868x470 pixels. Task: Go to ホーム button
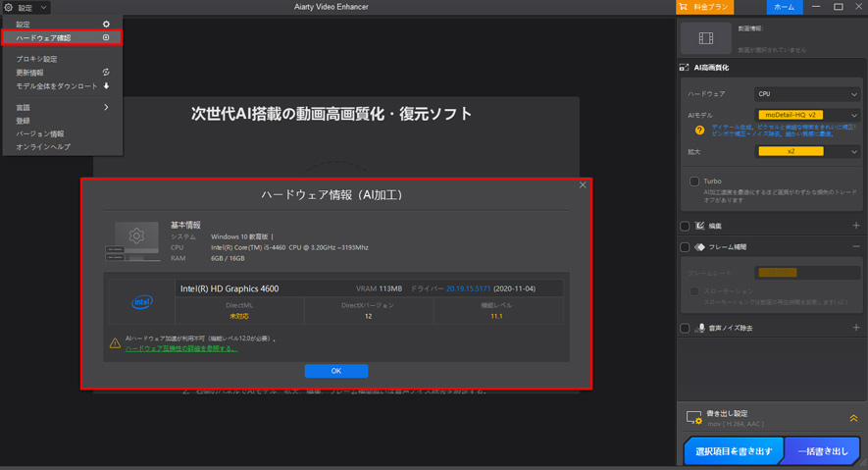click(785, 7)
